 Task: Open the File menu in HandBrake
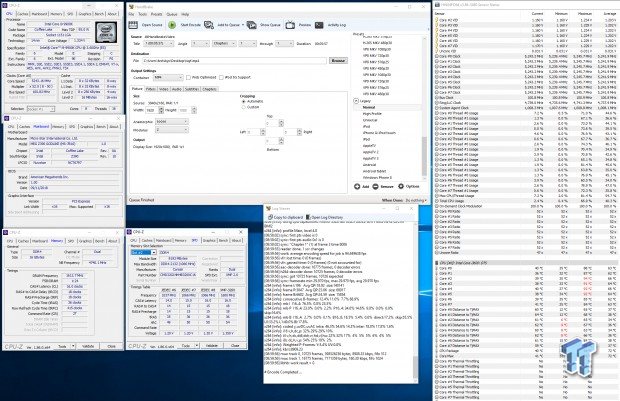coord(132,14)
